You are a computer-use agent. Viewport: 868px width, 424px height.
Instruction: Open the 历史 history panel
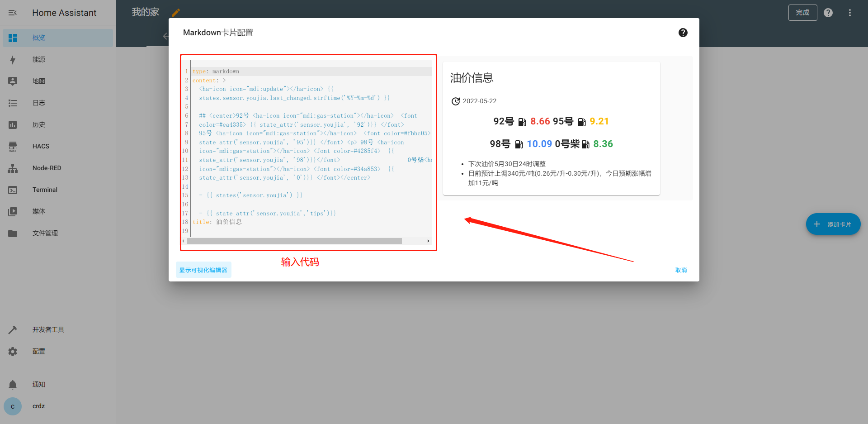tap(39, 125)
